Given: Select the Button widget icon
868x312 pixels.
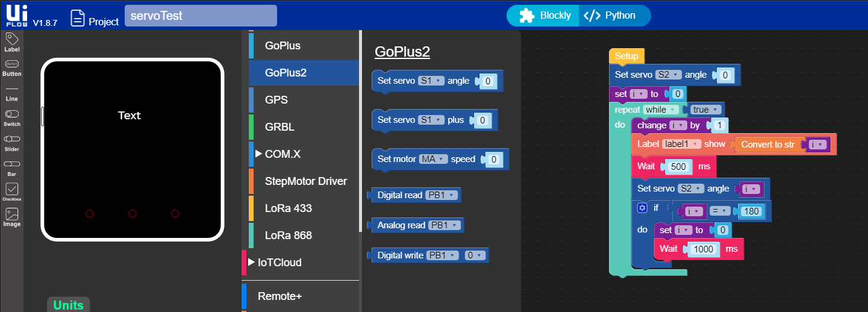Looking at the screenshot, I should 12,64.
